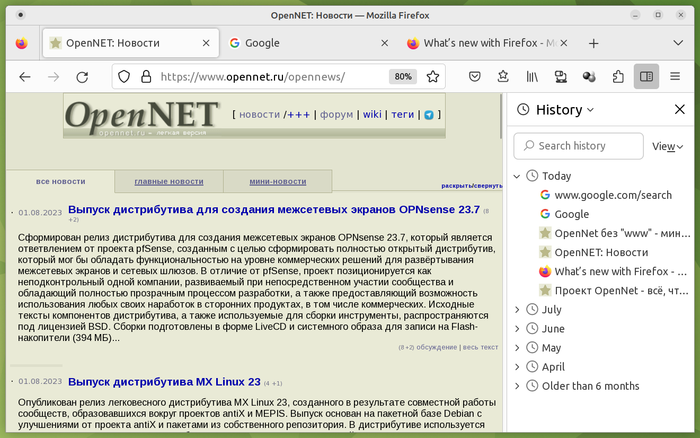This screenshot has width=700, height=438.
Task: Open the Save to Pocket button
Action: [475, 76]
